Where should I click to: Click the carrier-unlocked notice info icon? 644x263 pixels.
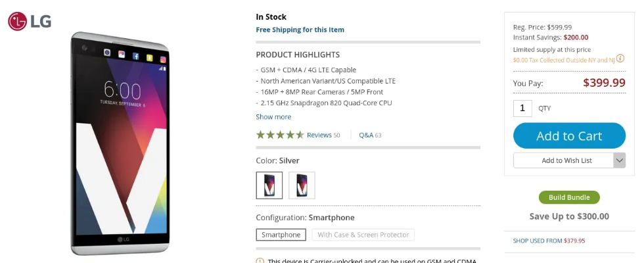260,261
